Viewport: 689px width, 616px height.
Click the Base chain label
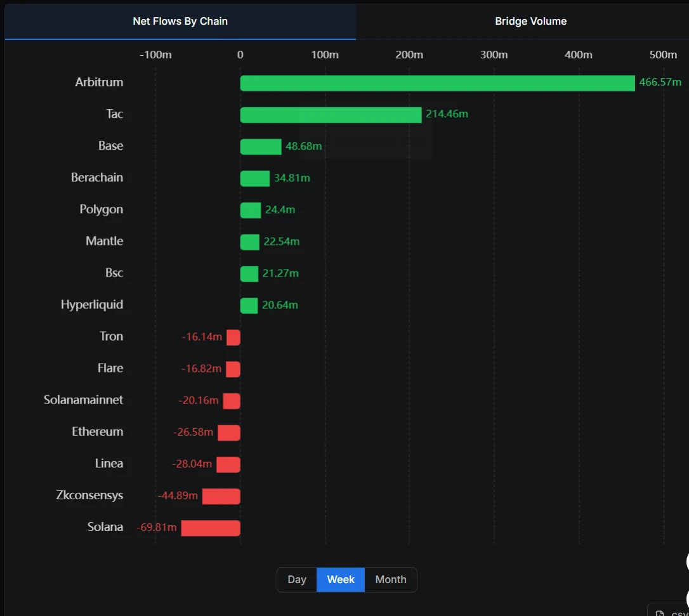click(x=110, y=145)
